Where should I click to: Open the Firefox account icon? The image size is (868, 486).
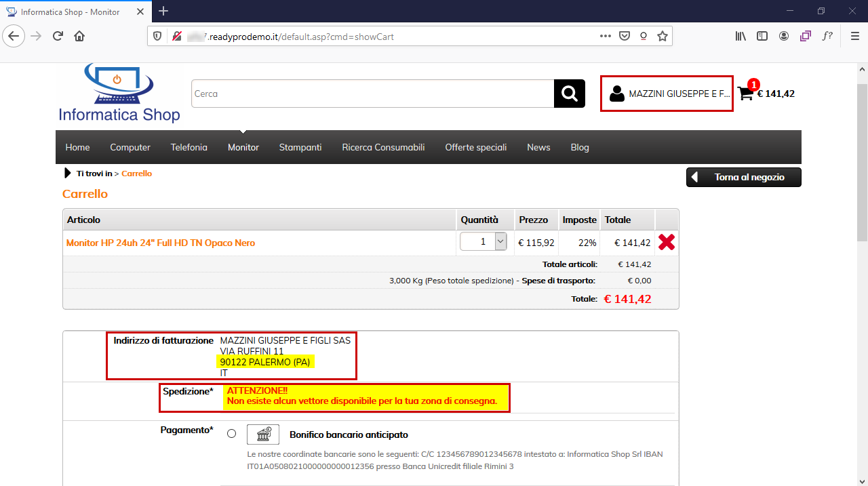click(784, 36)
